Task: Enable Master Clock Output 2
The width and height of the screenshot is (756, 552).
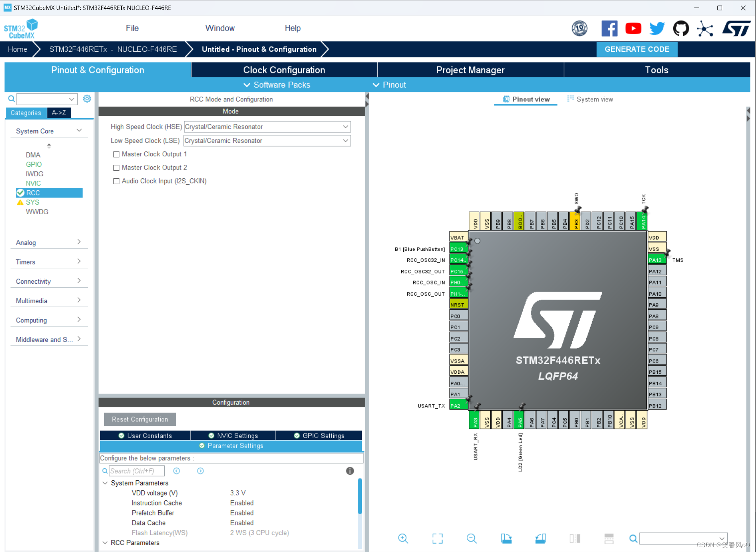Action: point(117,168)
